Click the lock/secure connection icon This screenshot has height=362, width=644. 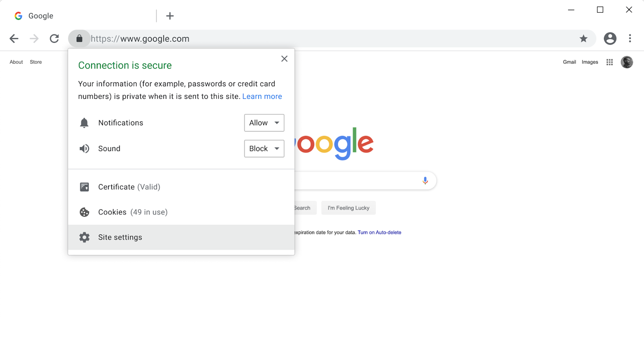tap(79, 38)
